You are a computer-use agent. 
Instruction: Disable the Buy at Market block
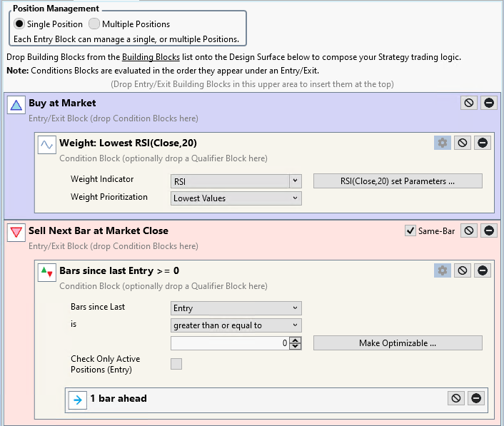[469, 103]
